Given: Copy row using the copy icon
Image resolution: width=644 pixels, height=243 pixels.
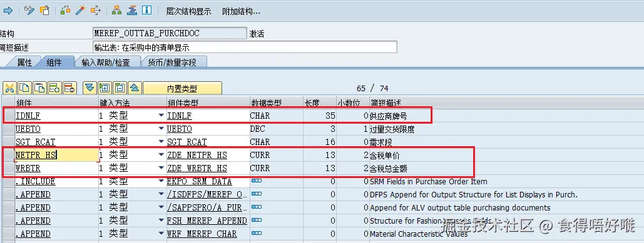Looking at the screenshot, I should click(x=25, y=87).
